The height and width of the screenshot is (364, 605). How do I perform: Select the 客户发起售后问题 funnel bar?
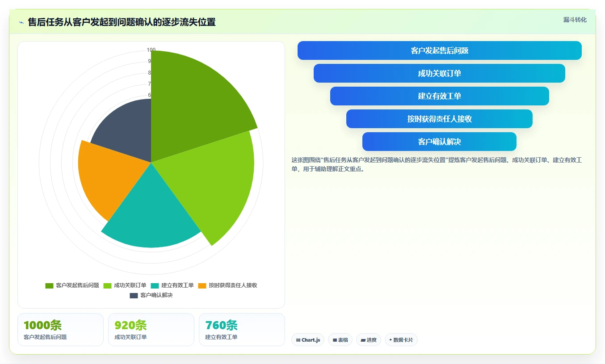(440, 50)
